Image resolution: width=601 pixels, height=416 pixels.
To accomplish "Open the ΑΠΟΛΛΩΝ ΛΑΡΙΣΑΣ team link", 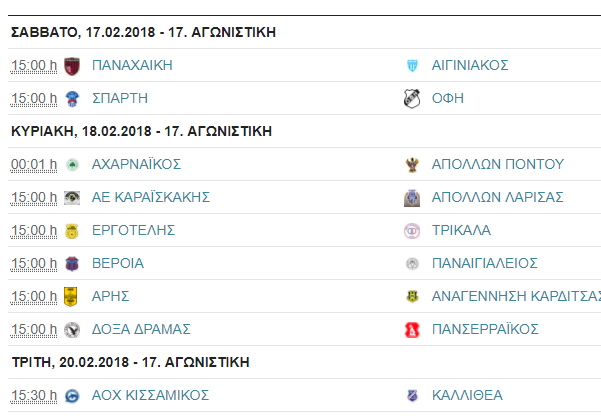I will [x=498, y=197].
